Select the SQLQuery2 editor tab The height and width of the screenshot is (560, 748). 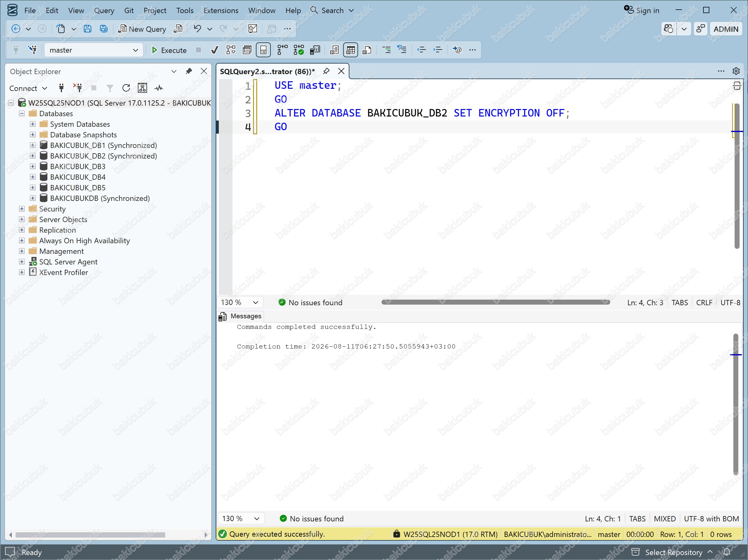267,71
